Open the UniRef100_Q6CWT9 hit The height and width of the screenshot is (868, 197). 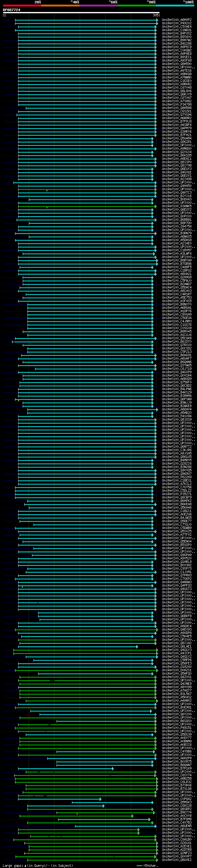(x=177, y=497)
